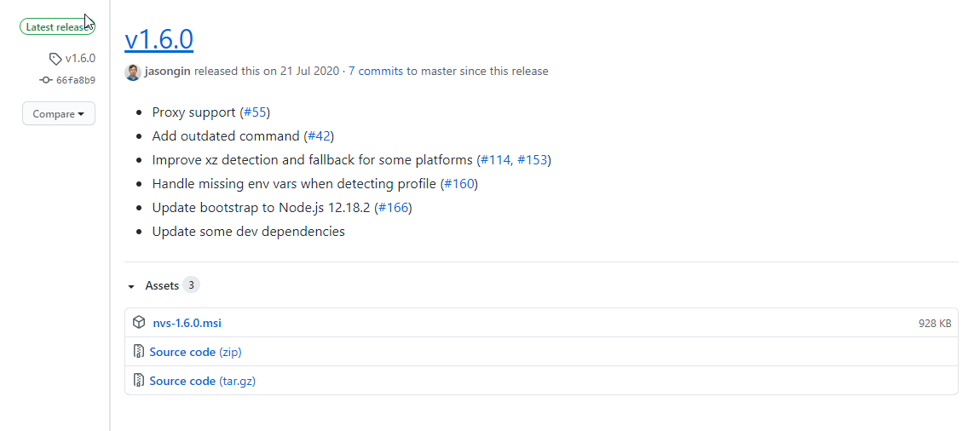Viewport: 980px width, 431px height.
Task: Open issue #55 for Proxy support
Action: point(255,112)
